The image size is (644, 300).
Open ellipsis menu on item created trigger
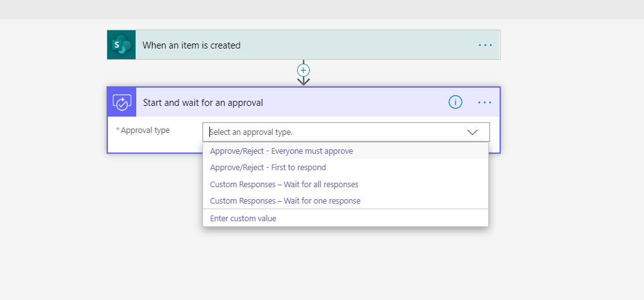pos(485,45)
